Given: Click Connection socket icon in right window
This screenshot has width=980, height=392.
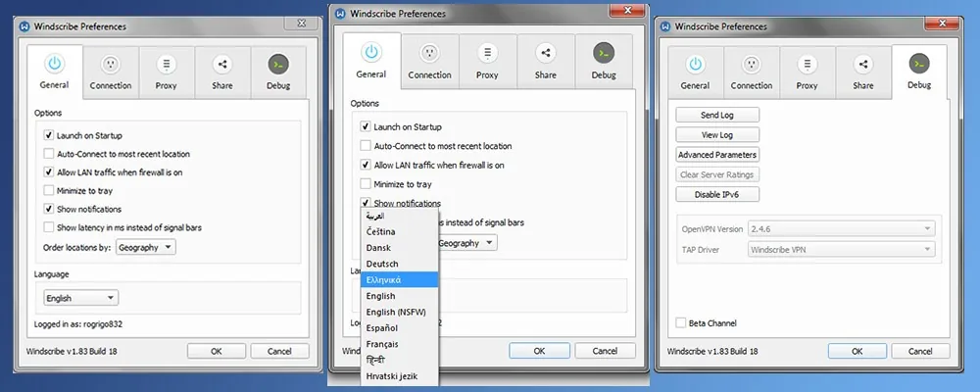Looking at the screenshot, I should tap(752, 64).
